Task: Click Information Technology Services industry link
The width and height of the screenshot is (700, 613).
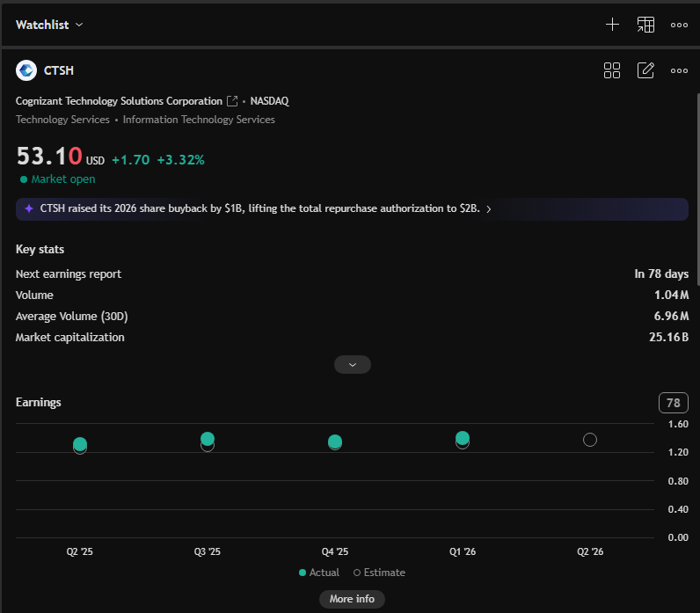Action: [x=199, y=120]
